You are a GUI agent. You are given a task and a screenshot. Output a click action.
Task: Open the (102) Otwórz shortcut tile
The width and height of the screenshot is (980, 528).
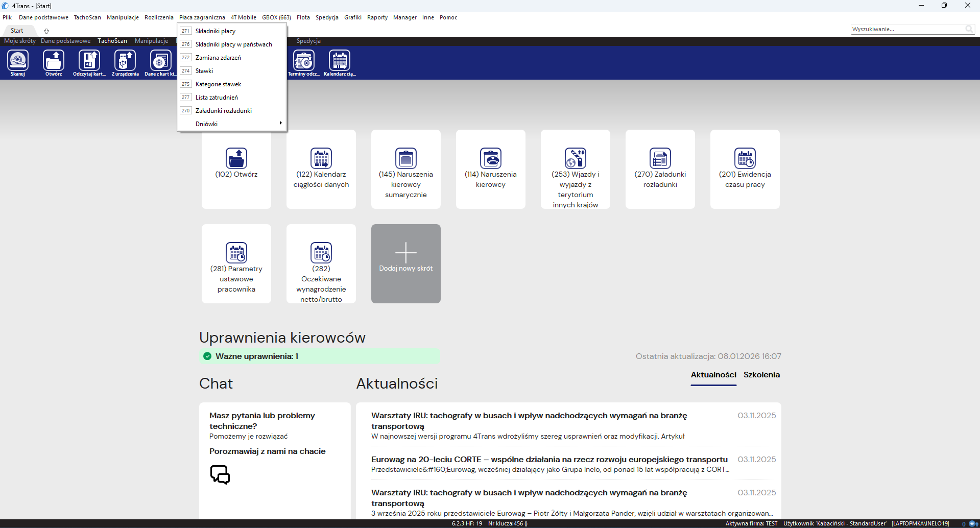point(236,169)
